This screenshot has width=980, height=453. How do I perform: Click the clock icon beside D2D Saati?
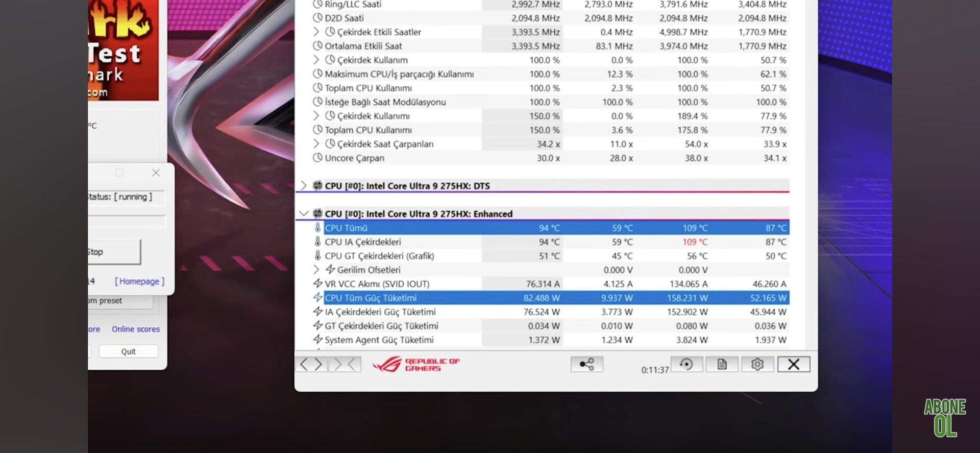point(317,18)
